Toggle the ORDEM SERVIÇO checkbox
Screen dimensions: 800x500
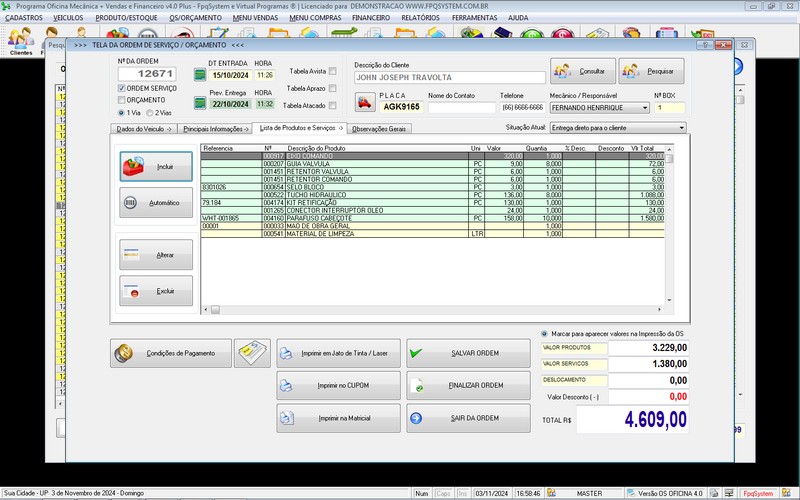click(122, 88)
